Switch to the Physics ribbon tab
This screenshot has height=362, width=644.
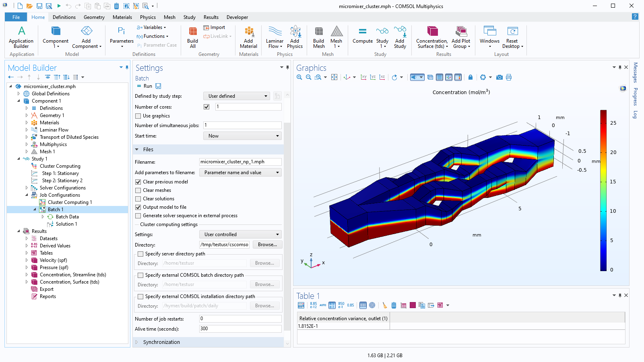pyautogui.click(x=148, y=17)
